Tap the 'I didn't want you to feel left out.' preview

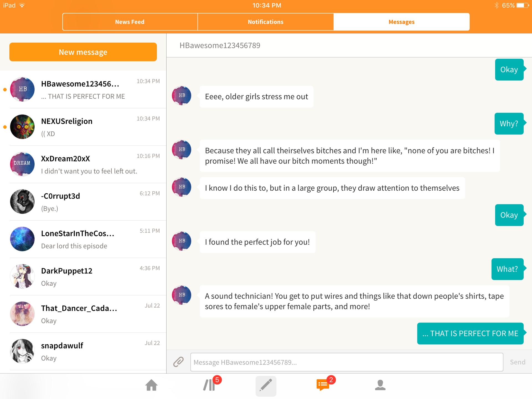pyautogui.click(x=89, y=171)
